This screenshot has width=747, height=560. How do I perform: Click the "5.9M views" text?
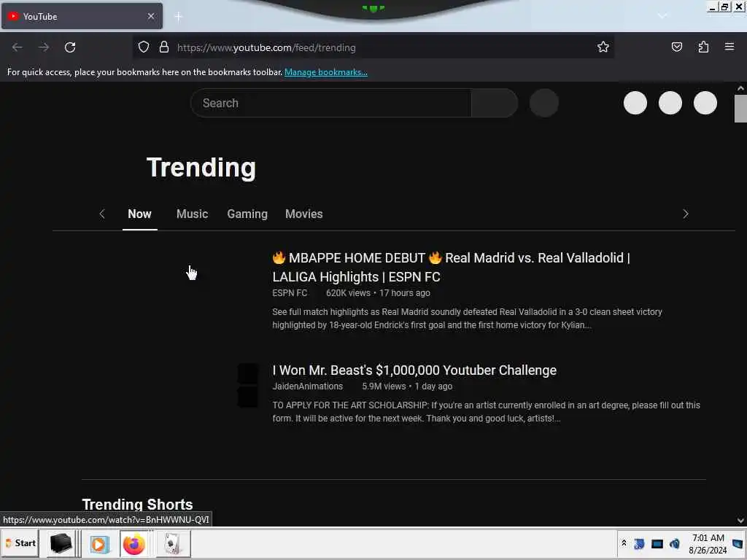[x=384, y=386]
